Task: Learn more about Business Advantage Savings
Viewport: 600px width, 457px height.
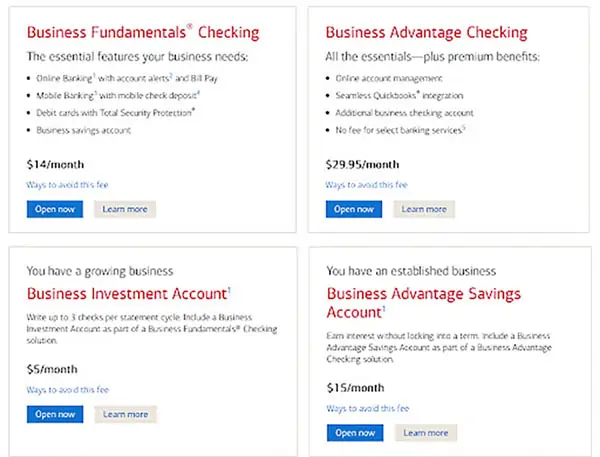Action: point(426,433)
